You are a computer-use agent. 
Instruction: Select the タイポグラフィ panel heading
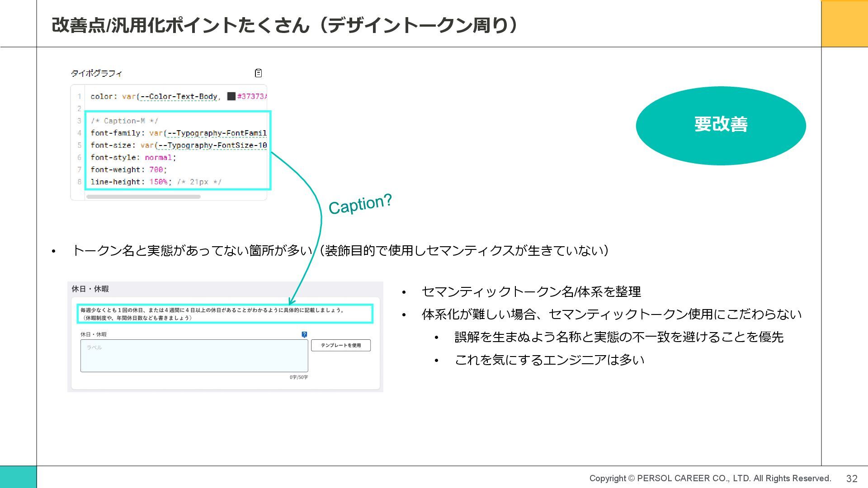[x=96, y=73]
